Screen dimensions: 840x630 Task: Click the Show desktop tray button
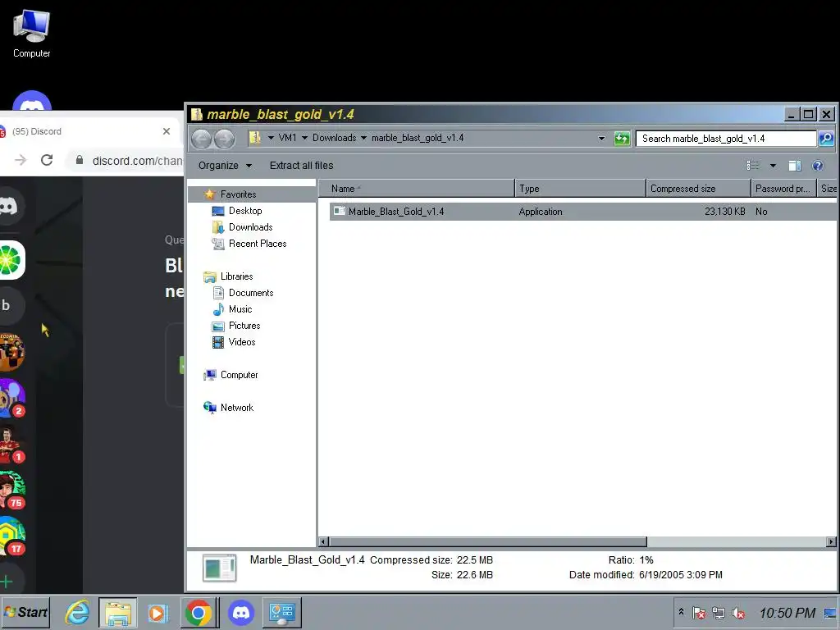(831, 613)
